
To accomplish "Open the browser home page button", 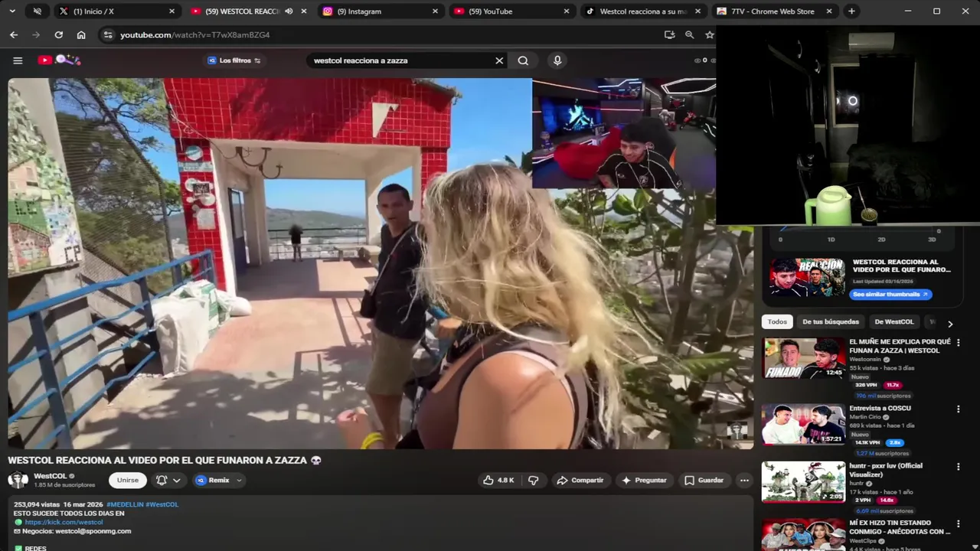I will (81, 34).
